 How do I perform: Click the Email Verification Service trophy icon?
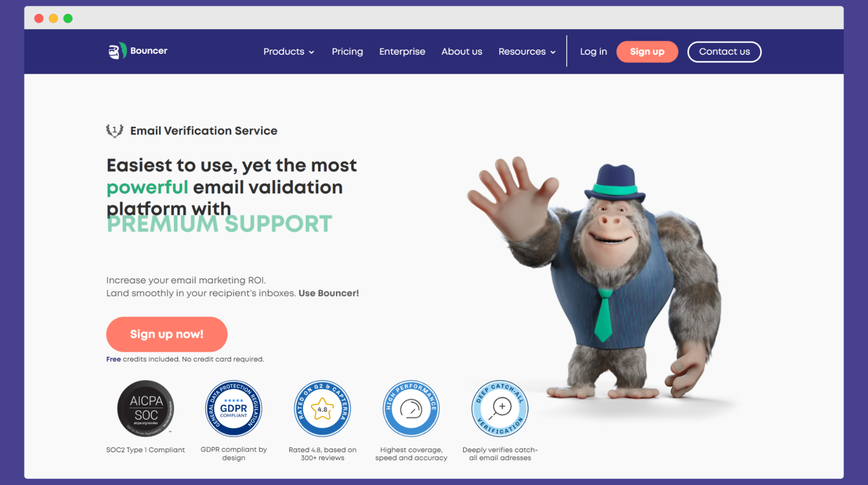113,130
